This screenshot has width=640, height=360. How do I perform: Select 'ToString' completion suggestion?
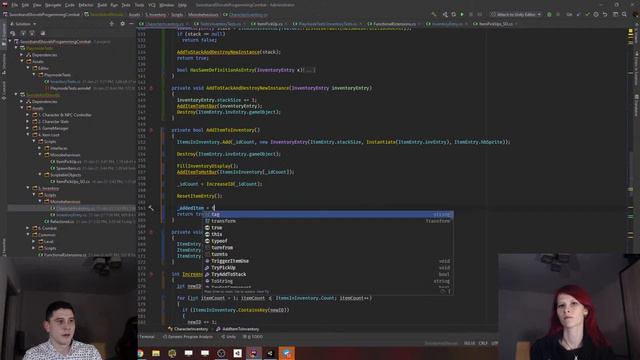329,281
